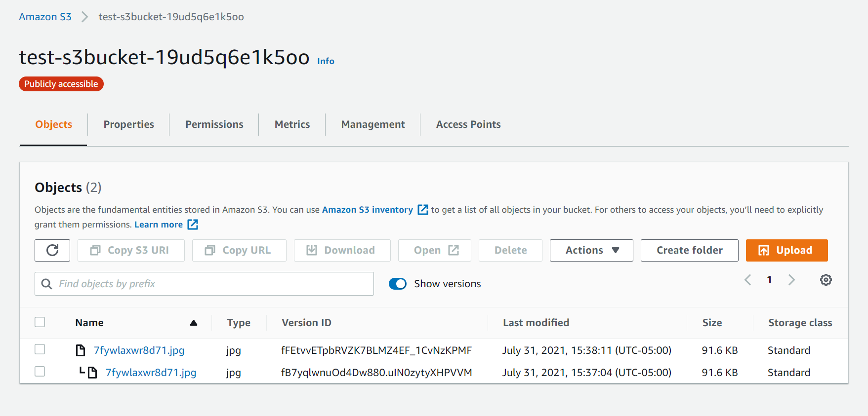Screen dimensions: 868x416
Task: Click the Storage class column header
Action: (x=800, y=323)
